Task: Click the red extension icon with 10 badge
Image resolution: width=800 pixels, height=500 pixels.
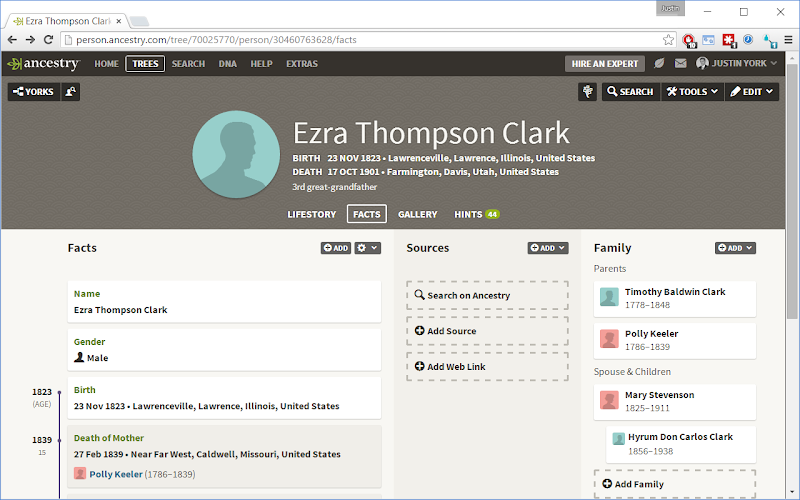Action: (689, 40)
